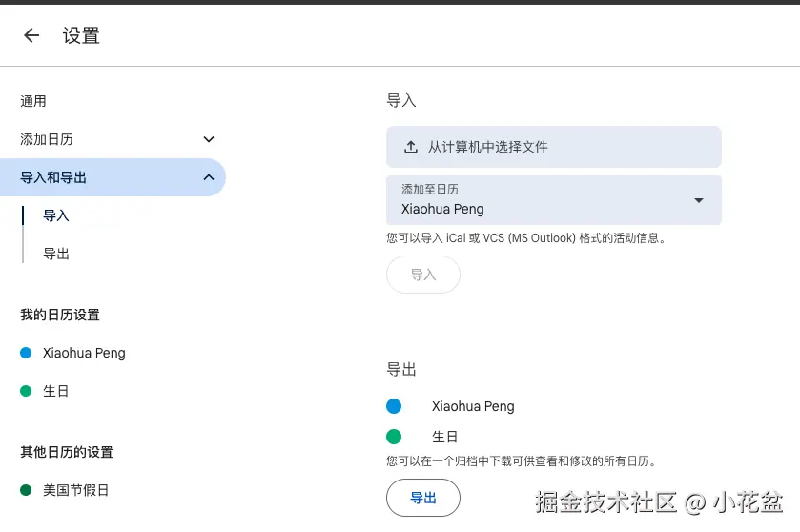Screen dimensions: 800x532
Task: Click blue dot beside Xiaohua Peng in sidebar
Action: coord(26,353)
